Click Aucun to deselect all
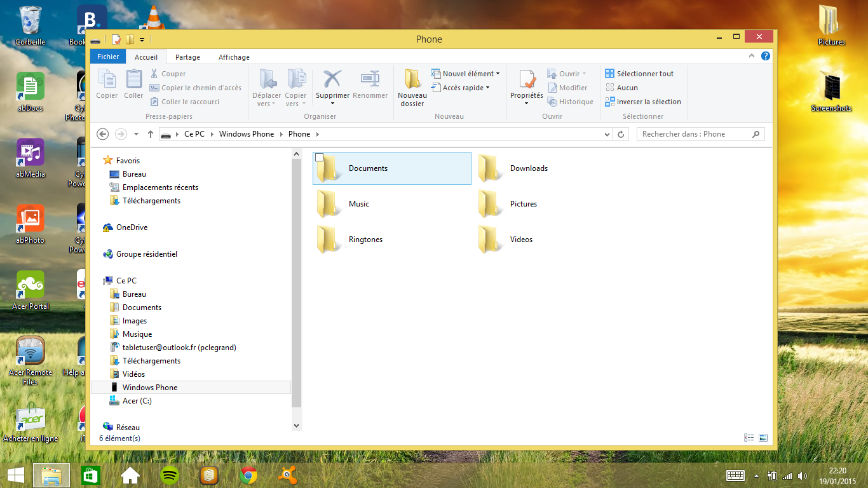Viewport: 868px width, 488px height. [x=621, y=88]
